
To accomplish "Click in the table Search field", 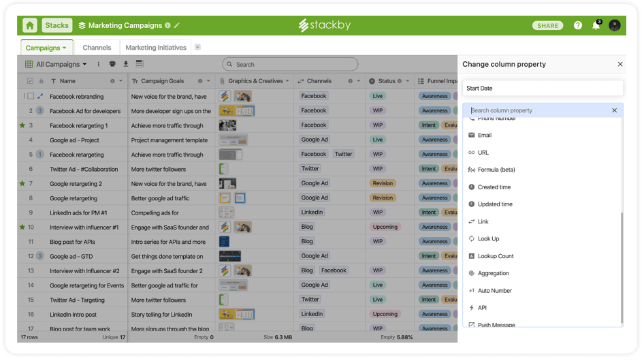I will click(x=290, y=64).
